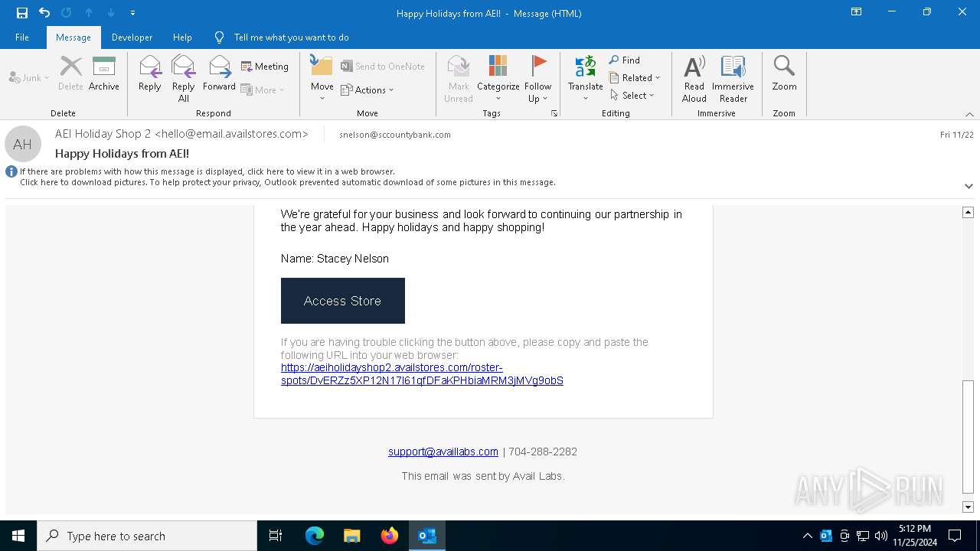The width and height of the screenshot is (980, 551).
Task: Archive this message
Action: [x=104, y=73]
